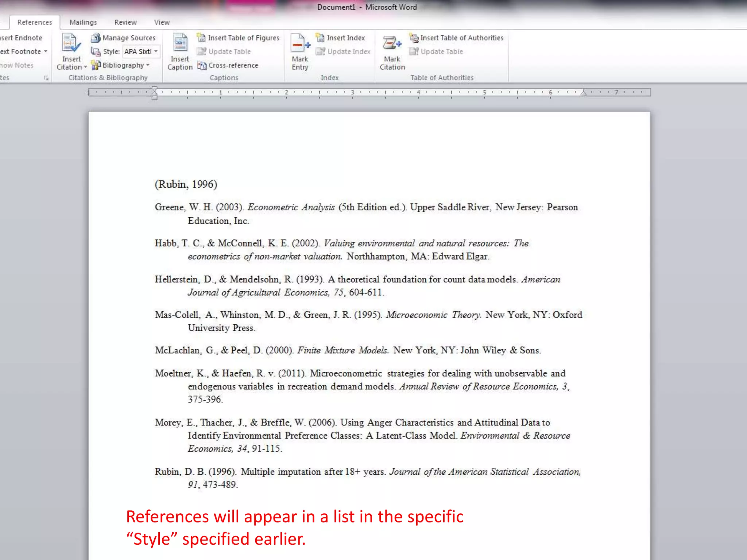This screenshot has width=747, height=560.
Task: Click Insert Endnote
Action: (x=21, y=38)
